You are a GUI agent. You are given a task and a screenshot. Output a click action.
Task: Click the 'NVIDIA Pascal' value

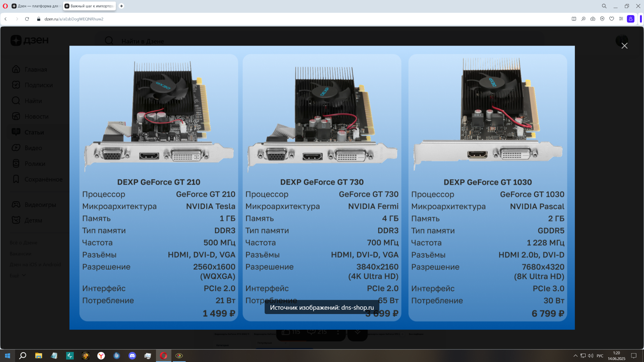(537, 206)
